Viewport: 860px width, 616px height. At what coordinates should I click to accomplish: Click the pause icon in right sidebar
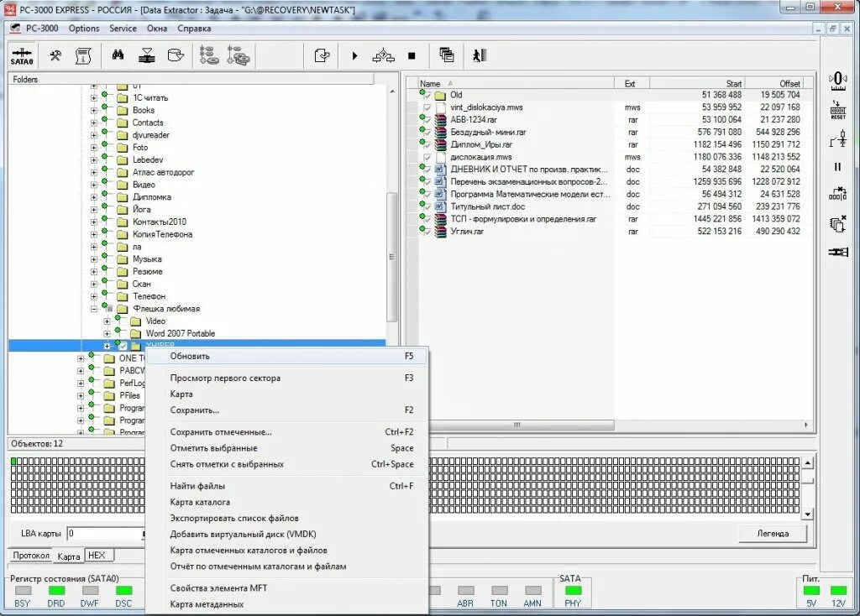click(x=837, y=167)
